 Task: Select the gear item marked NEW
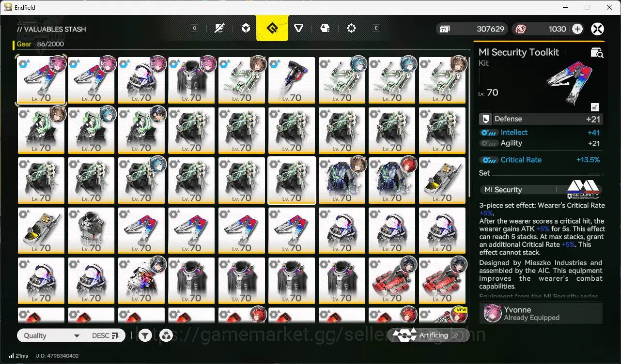pyautogui.click(x=443, y=315)
